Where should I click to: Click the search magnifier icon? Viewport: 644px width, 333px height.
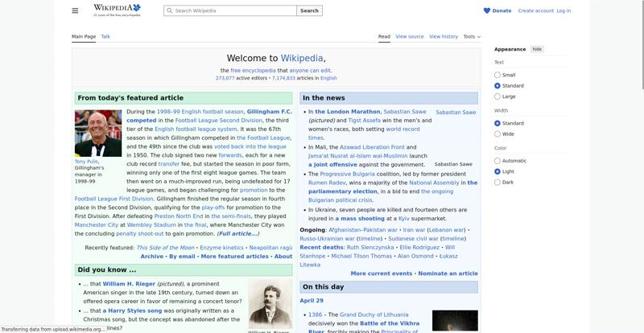pyautogui.click(x=169, y=11)
